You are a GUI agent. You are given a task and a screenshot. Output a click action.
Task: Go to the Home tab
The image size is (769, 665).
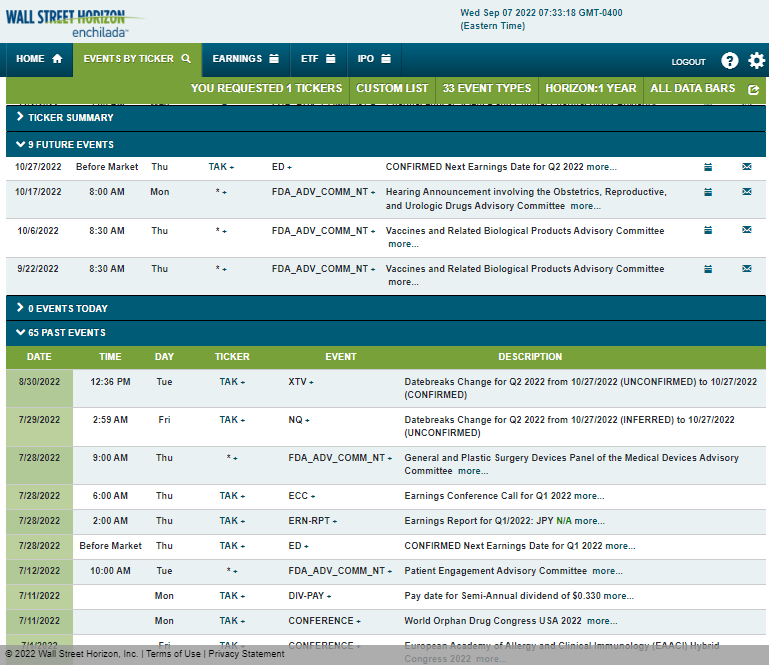(x=39, y=59)
